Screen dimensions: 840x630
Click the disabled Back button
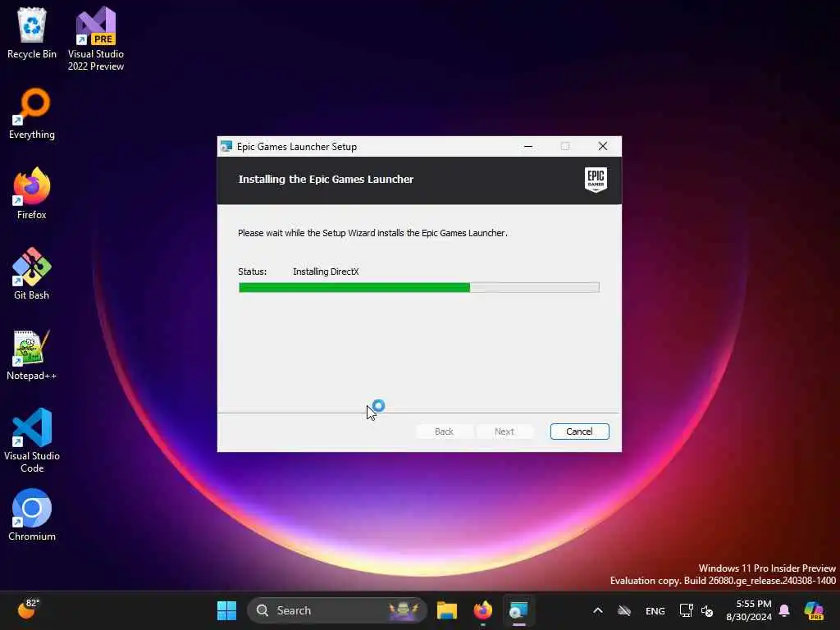[444, 431]
